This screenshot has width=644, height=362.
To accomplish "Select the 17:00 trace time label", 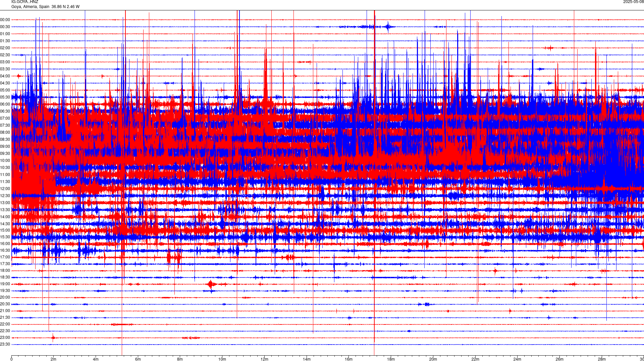I will [5, 257].
